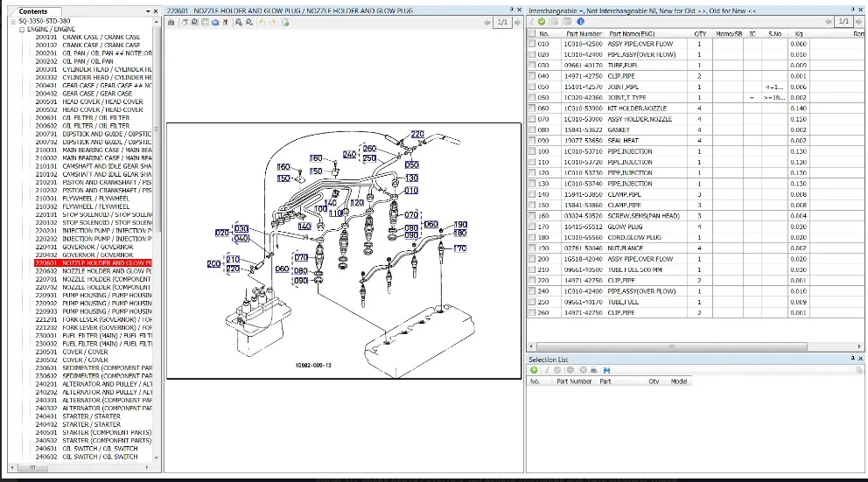Click green add icon in Selection List
The width and height of the screenshot is (868, 482).
(x=534, y=370)
